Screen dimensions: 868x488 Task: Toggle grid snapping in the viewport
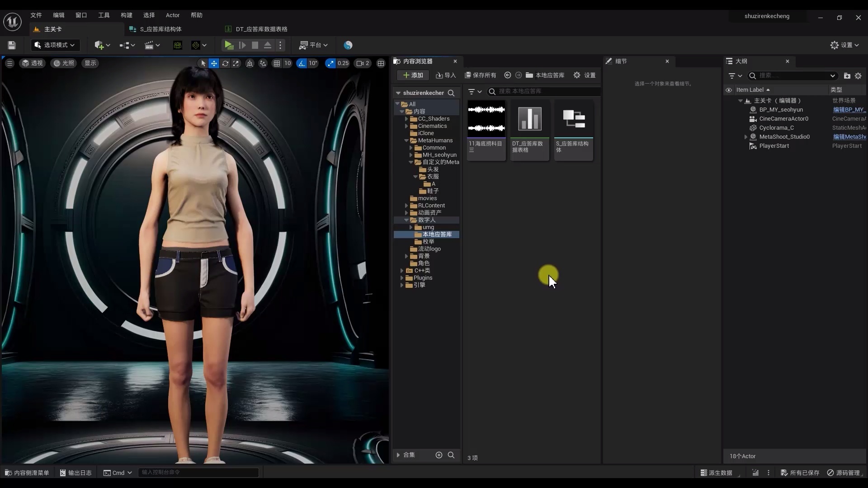click(x=277, y=63)
